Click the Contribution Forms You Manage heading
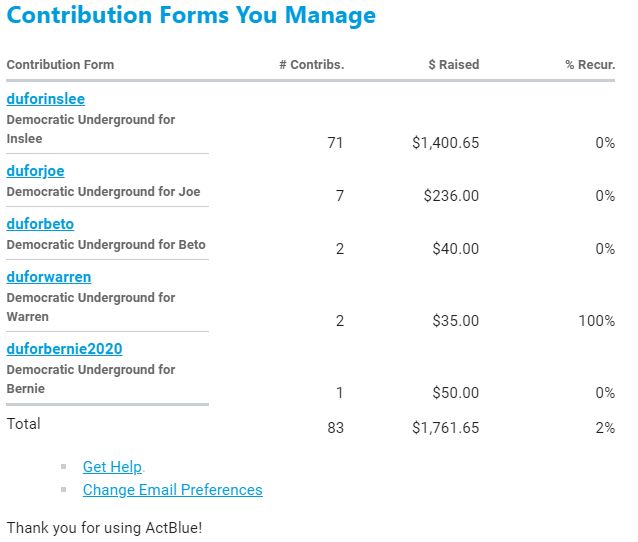Image resolution: width=638 pixels, height=542 pixels. [x=192, y=16]
